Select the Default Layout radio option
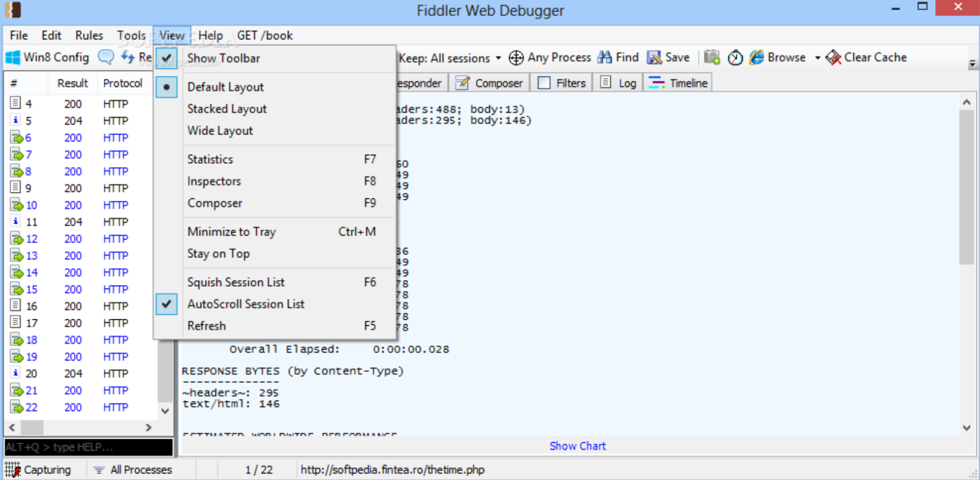This screenshot has height=480, width=980. (166, 87)
